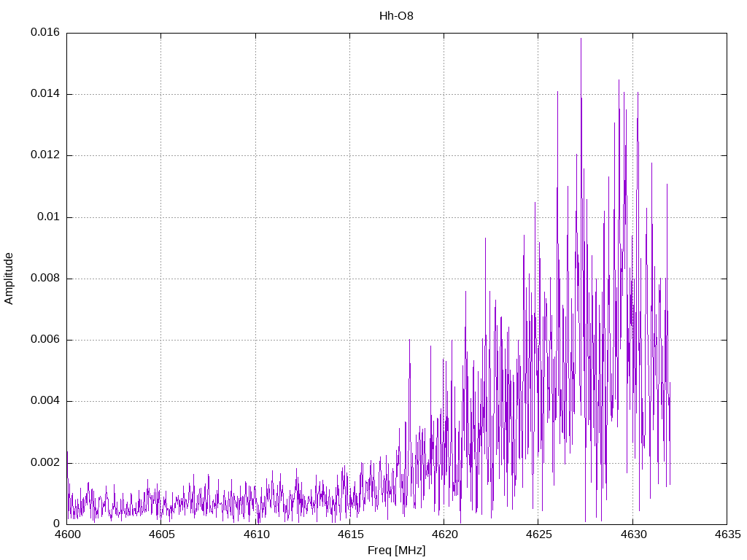This screenshot has width=747, height=560.
Task: Click the Amplitude y-axis label
Action: [9, 278]
